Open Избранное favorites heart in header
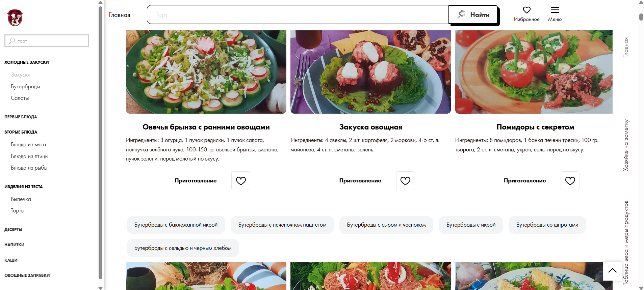644x290 pixels. 526,10
